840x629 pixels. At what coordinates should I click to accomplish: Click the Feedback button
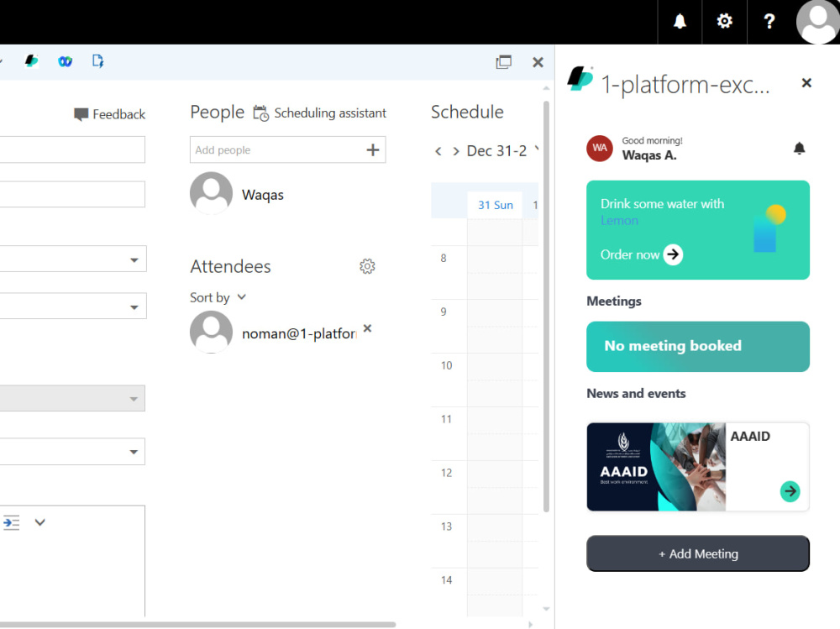coord(110,114)
